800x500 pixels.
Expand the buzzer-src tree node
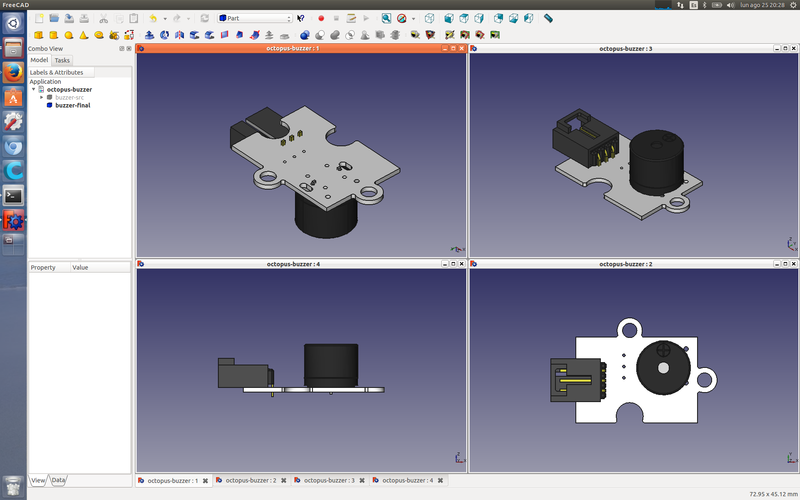(41, 97)
